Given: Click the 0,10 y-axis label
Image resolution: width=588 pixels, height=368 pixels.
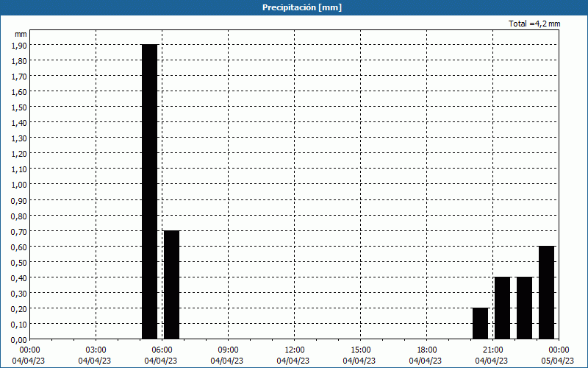Looking at the screenshot, I should click(19, 325).
